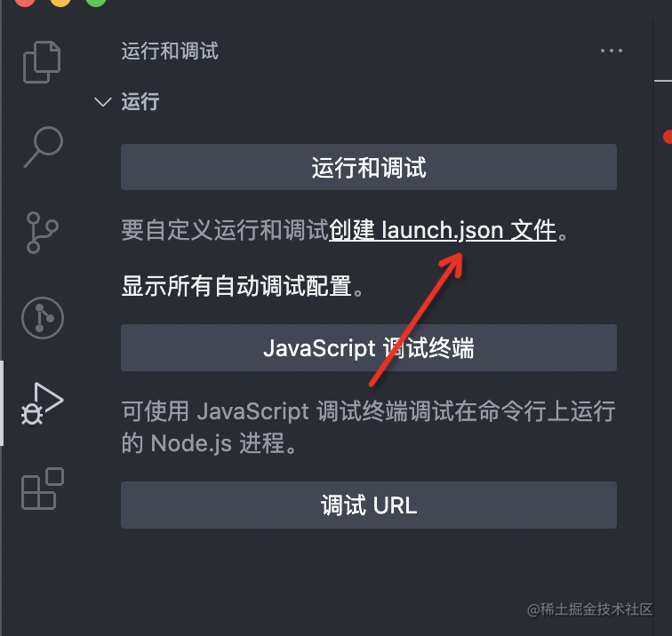Toggle the red breakpoint dot in gutter

668,137
